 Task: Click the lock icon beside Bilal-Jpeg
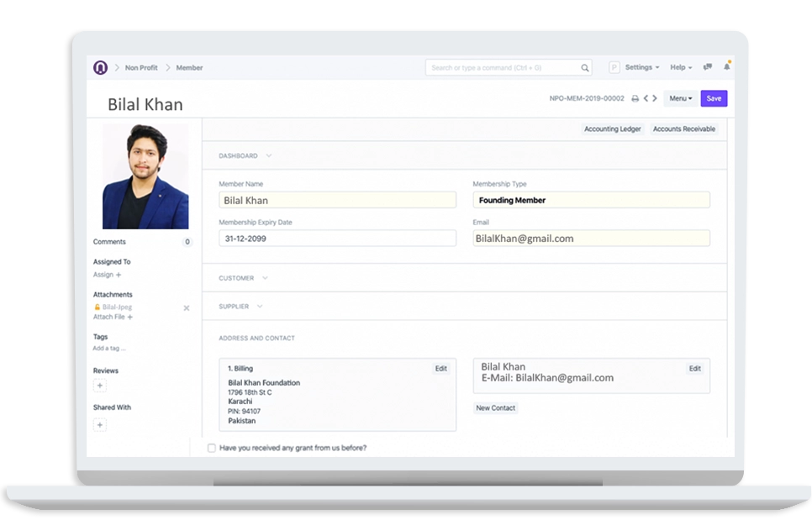point(97,307)
